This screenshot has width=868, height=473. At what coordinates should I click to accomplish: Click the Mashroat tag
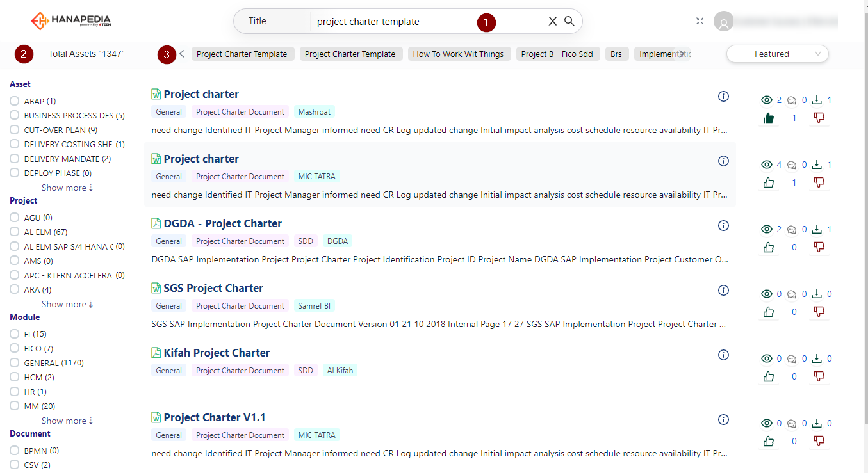pos(315,112)
